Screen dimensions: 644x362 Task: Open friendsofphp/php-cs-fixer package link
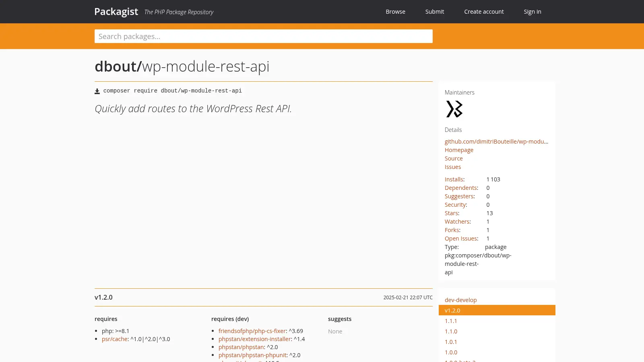click(x=252, y=331)
